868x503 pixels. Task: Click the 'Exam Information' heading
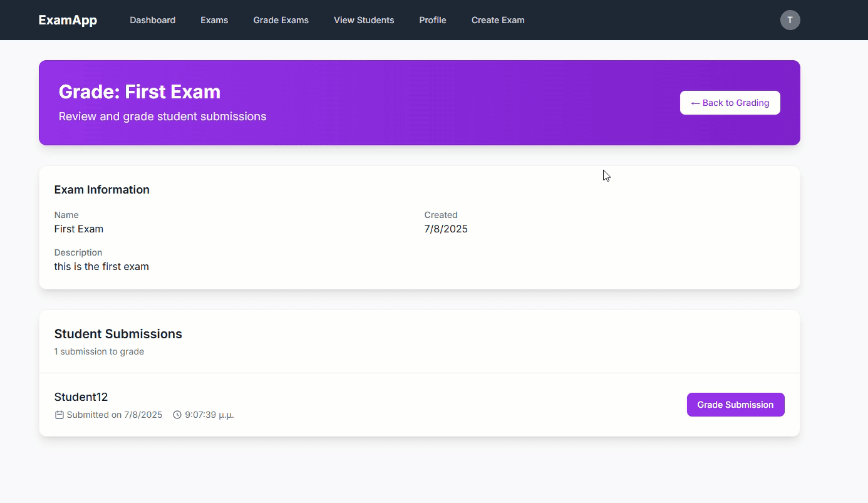click(102, 190)
